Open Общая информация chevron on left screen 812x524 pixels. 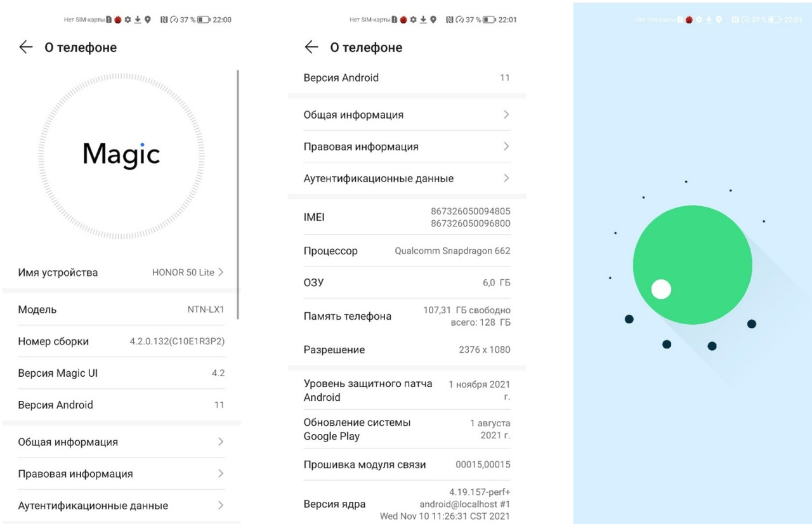(x=221, y=442)
